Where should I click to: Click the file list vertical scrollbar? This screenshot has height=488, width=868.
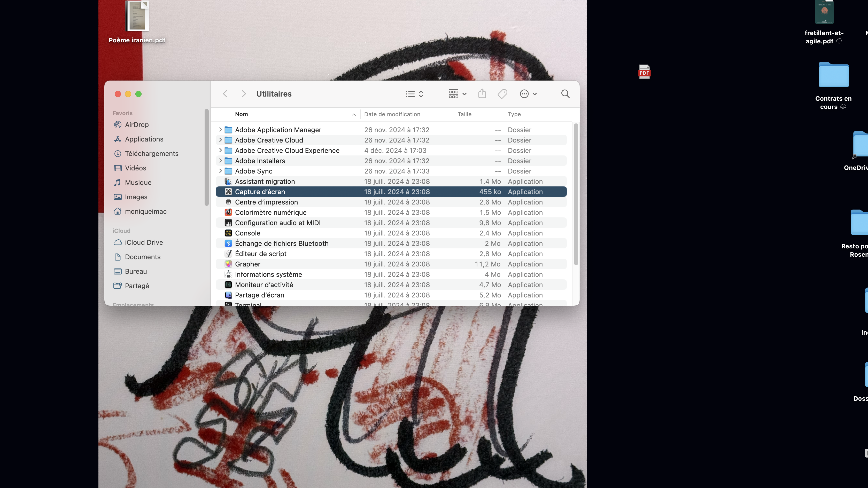click(576, 194)
